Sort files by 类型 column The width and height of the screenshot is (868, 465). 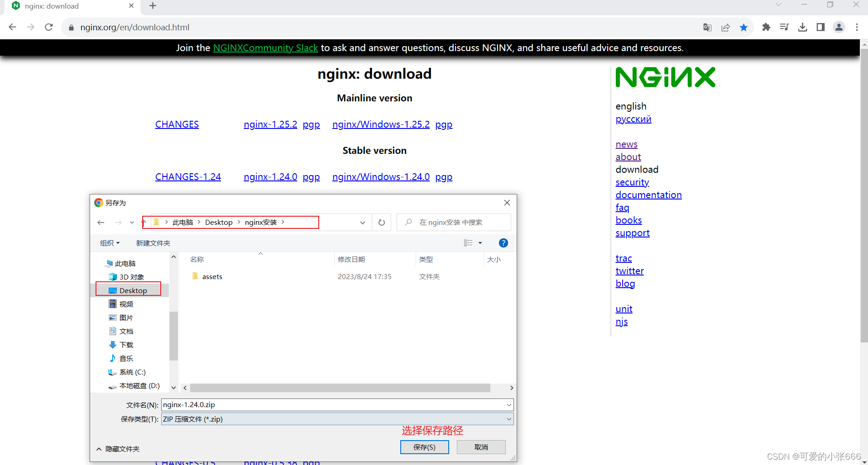pyautogui.click(x=426, y=259)
